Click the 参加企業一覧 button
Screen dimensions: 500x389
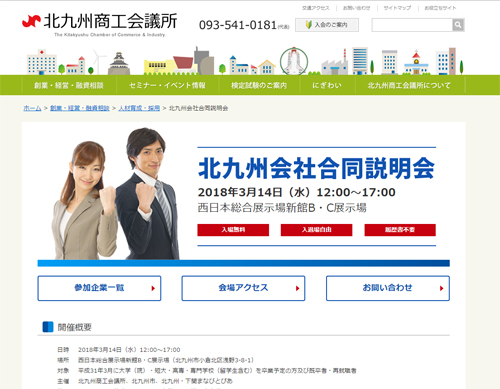[99, 288]
